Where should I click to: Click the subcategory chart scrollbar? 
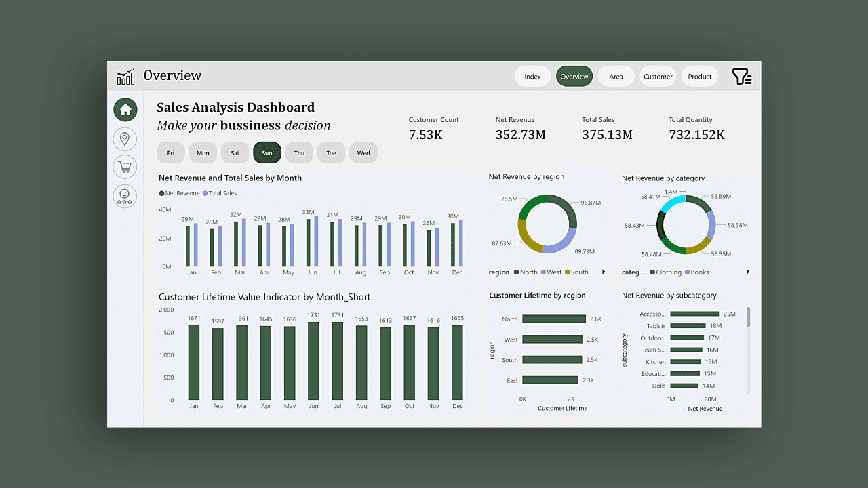(x=749, y=317)
